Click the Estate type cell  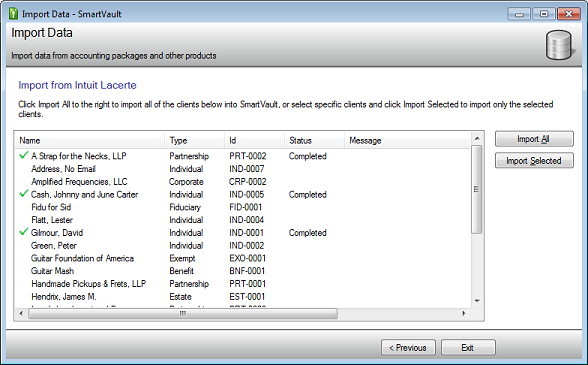click(180, 296)
